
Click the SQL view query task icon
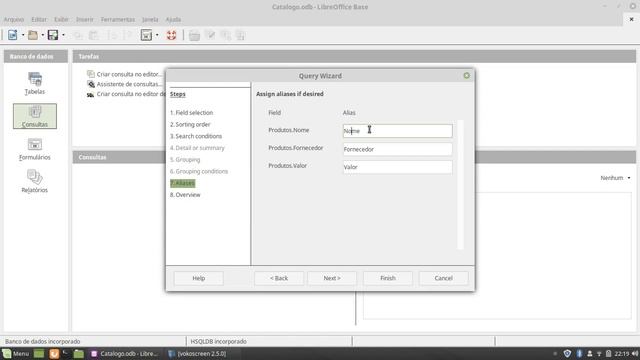pyautogui.click(x=91, y=94)
